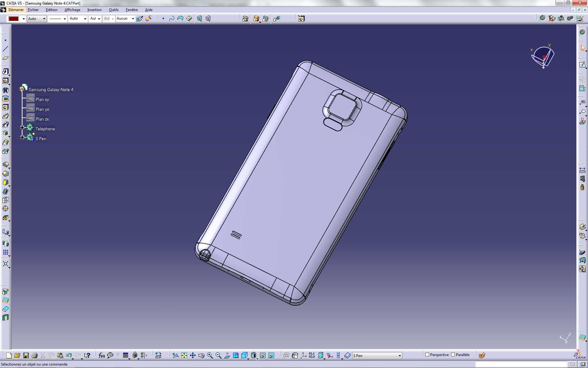Enable the Perspective checkbox
This screenshot has height=368, width=588.
click(x=427, y=355)
